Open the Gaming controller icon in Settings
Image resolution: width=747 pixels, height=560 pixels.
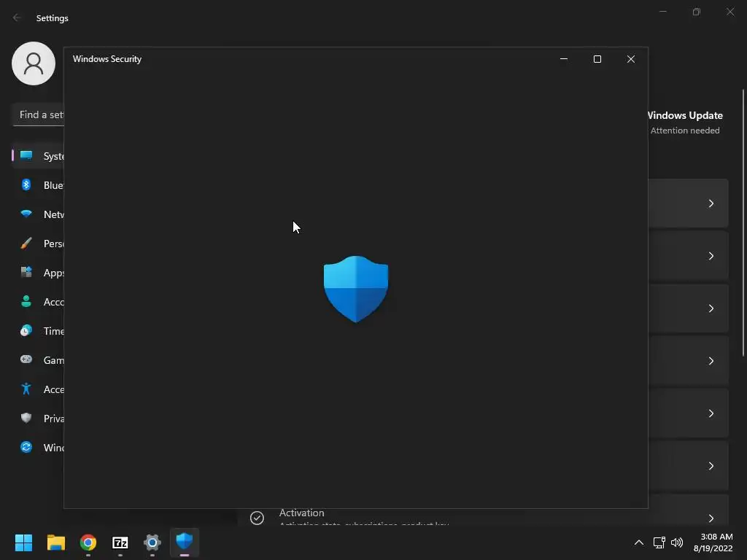26,359
